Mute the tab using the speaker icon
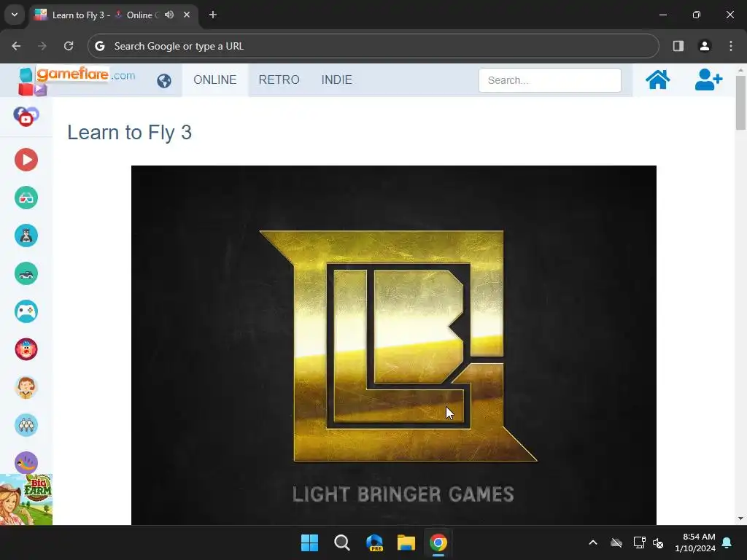747x560 pixels. click(x=169, y=15)
